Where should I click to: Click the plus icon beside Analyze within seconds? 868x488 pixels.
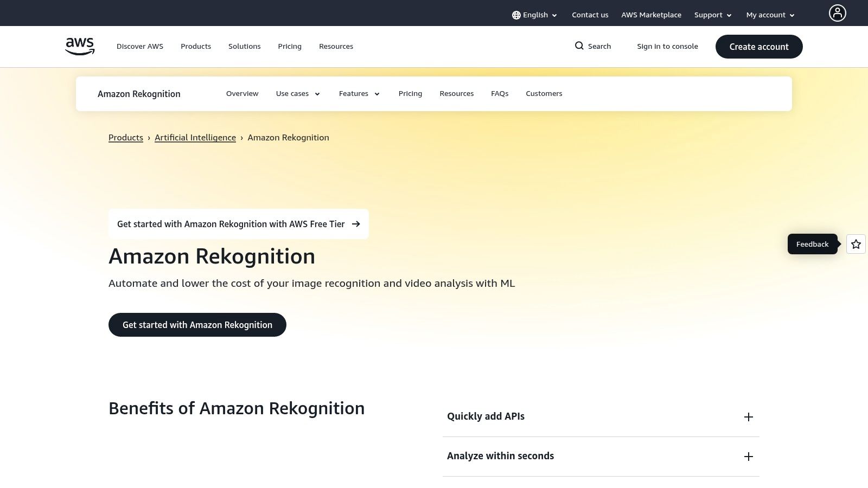749,456
